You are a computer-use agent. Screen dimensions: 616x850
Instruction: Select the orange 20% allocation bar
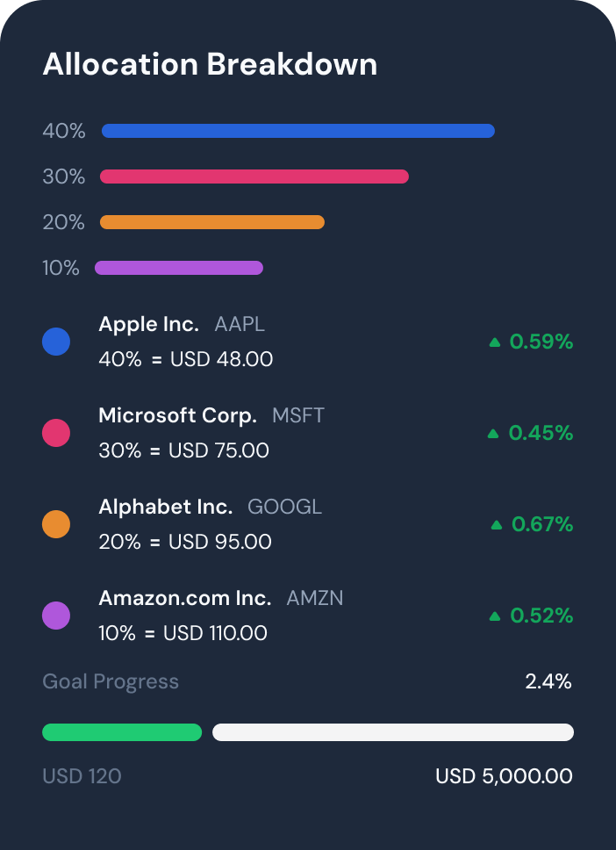[211, 222]
